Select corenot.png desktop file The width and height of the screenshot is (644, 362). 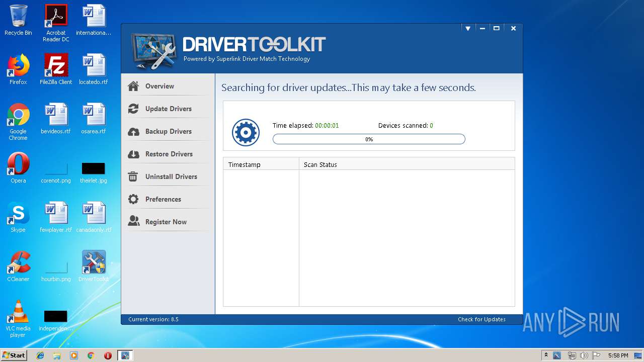click(x=56, y=172)
